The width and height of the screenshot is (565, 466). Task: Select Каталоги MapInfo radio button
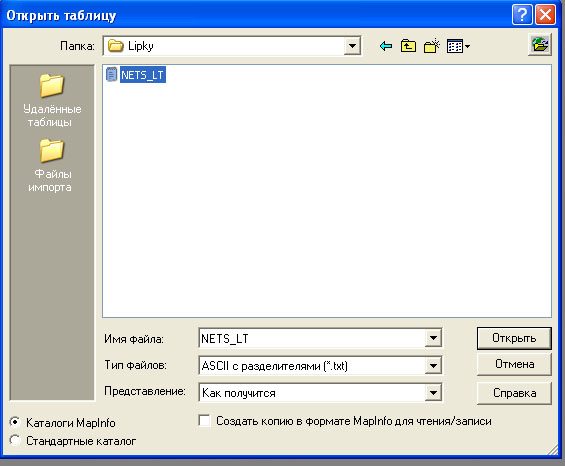[15, 422]
